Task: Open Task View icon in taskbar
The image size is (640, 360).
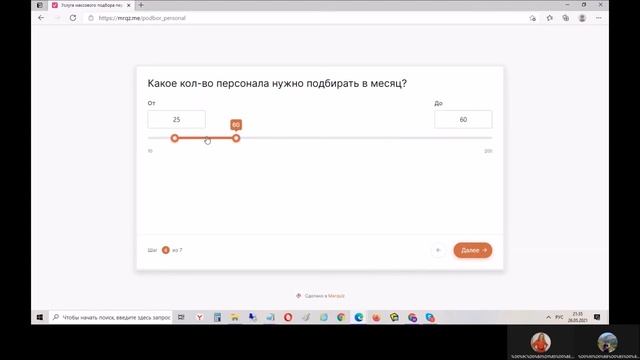Action: click(181, 317)
